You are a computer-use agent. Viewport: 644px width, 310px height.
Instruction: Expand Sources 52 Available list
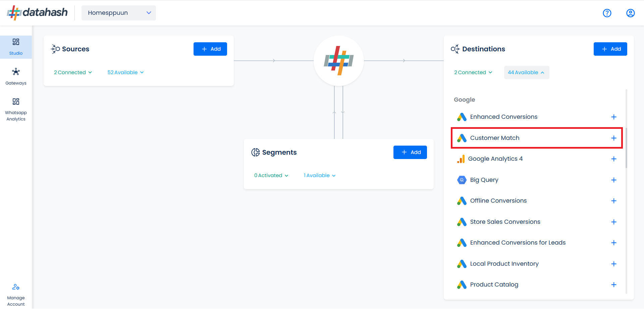pyautogui.click(x=125, y=72)
